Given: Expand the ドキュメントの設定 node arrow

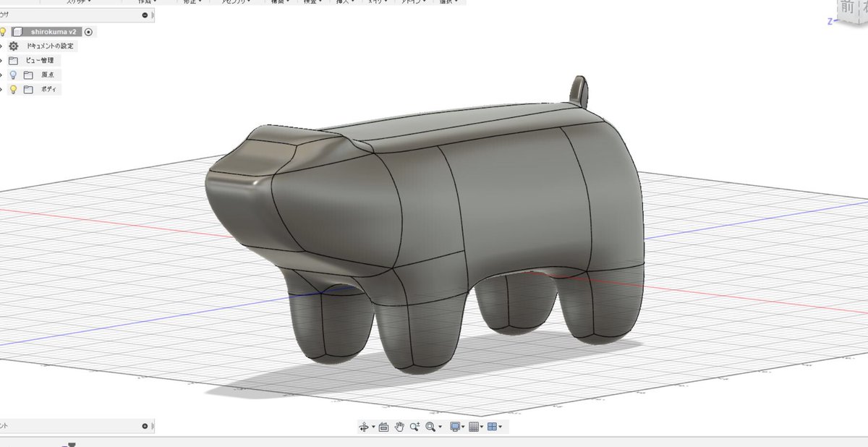Looking at the screenshot, I should [x=1, y=46].
